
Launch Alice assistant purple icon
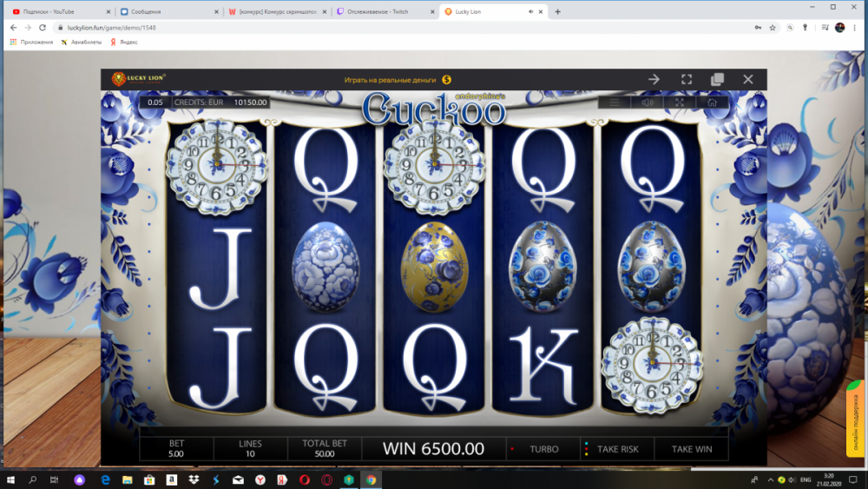click(x=79, y=479)
